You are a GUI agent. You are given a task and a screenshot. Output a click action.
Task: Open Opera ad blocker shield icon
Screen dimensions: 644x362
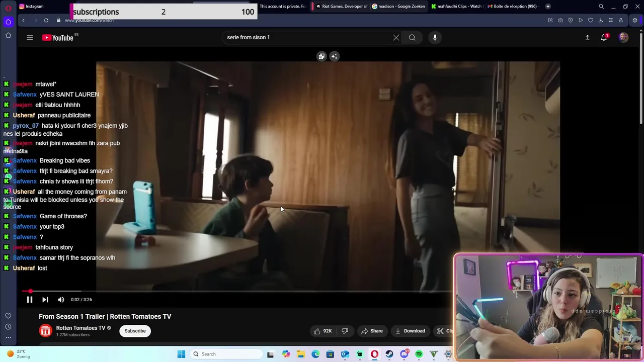click(x=571, y=20)
